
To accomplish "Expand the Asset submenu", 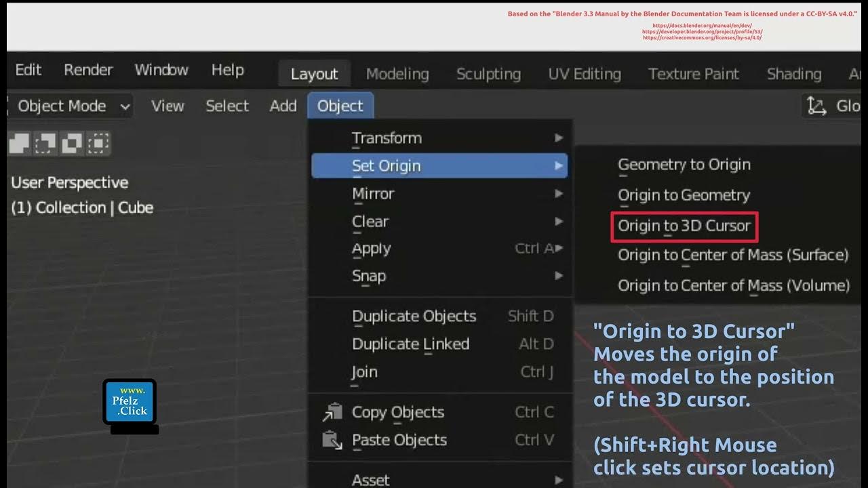I will point(439,480).
